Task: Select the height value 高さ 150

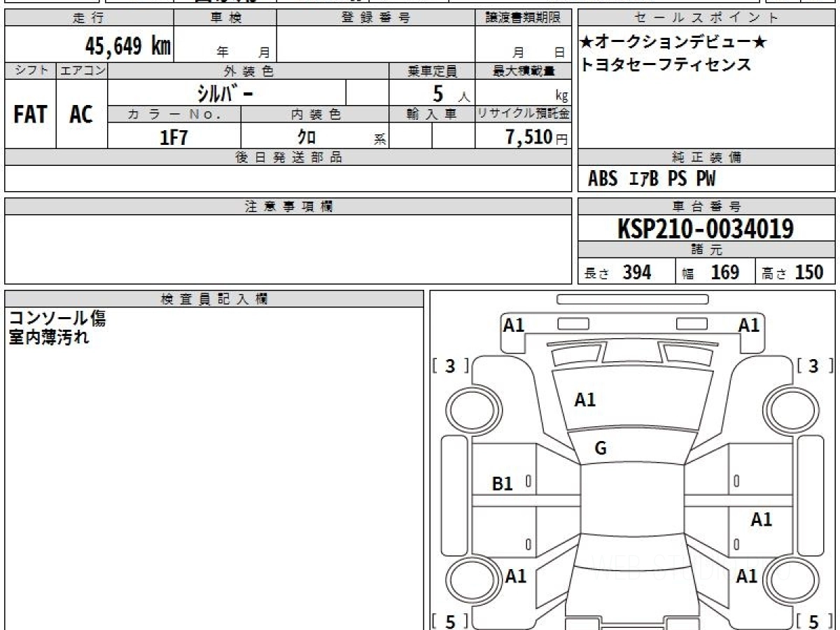Action: (x=793, y=272)
